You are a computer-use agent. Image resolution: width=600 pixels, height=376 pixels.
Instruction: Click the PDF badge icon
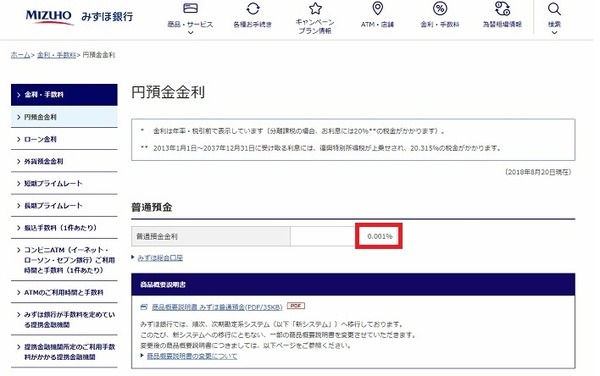(296, 306)
